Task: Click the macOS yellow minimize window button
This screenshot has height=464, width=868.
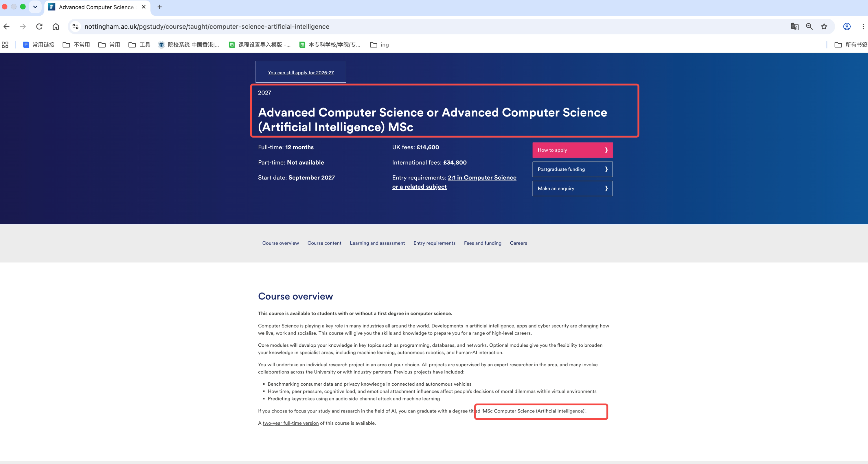Action: tap(14, 7)
